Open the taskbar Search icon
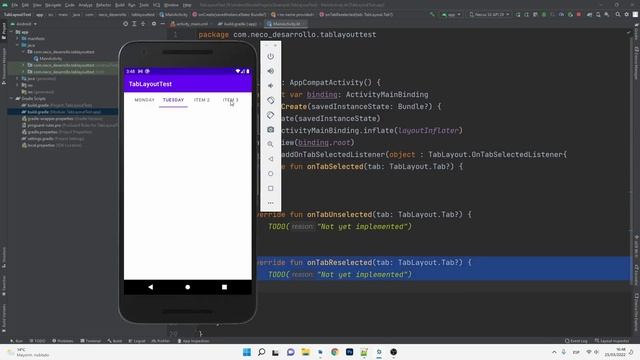This screenshot has width=640, height=360. [261, 352]
